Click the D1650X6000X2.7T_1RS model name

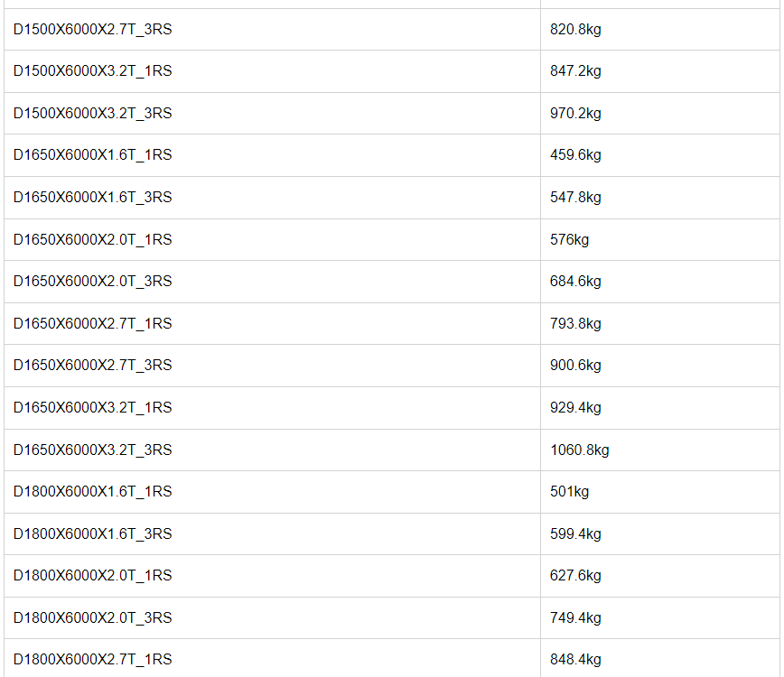[x=92, y=323]
